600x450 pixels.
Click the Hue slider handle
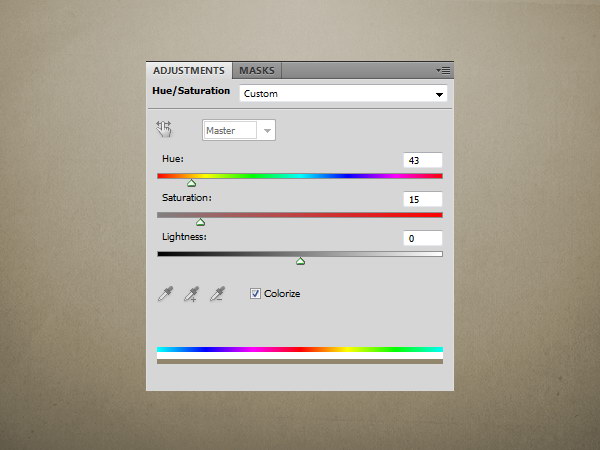192,183
